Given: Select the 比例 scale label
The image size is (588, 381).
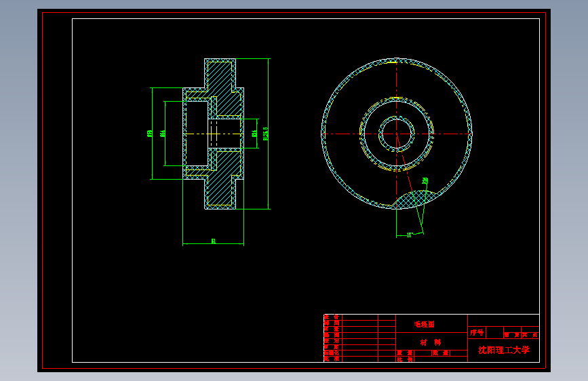Looking at the screenshot, I should tap(405, 359).
